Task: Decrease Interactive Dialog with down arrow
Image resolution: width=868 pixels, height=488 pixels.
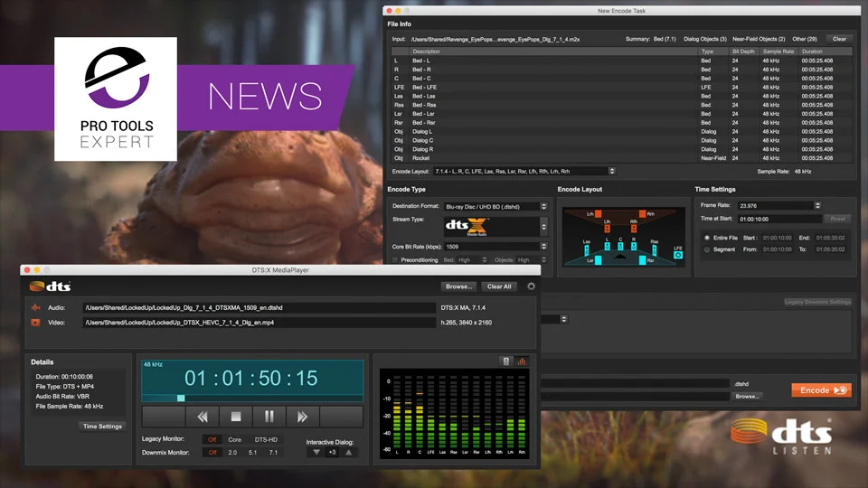Action: click(316, 452)
